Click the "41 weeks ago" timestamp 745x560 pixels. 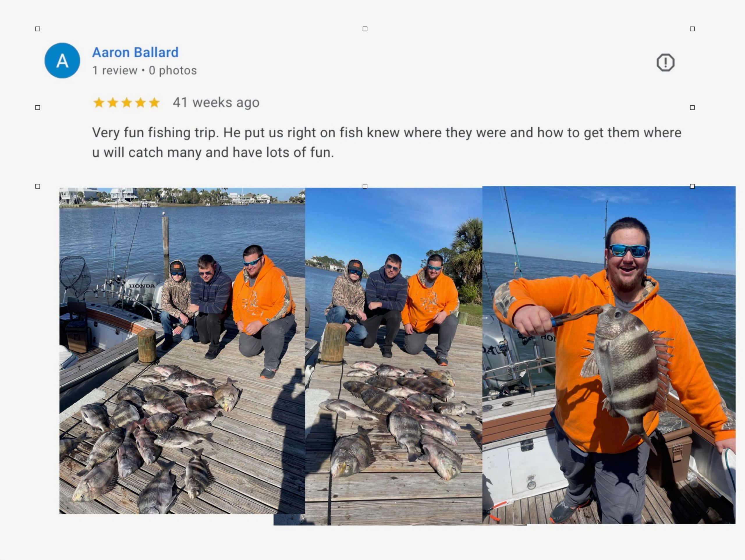(216, 102)
